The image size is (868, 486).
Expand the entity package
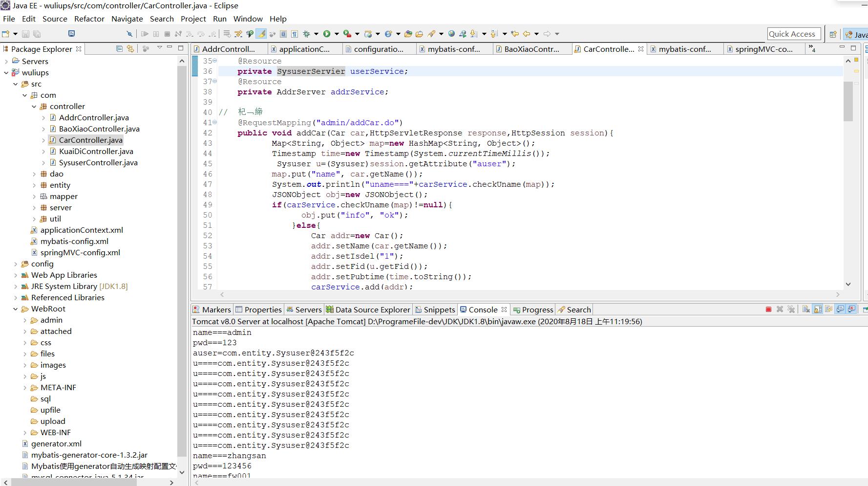point(34,185)
